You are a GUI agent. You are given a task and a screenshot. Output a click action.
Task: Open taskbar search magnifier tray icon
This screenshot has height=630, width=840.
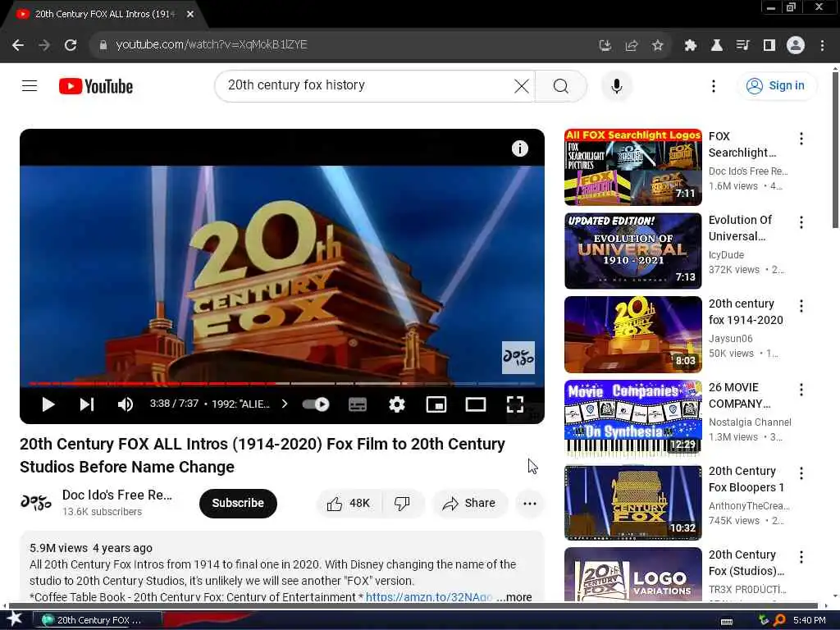pos(779,620)
